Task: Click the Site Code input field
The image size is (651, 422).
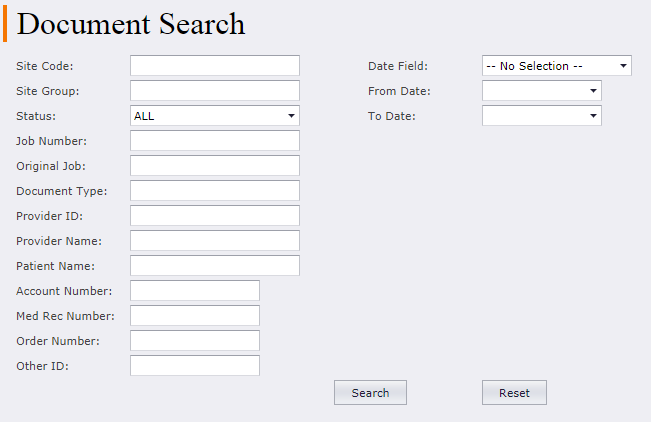Action: point(215,66)
